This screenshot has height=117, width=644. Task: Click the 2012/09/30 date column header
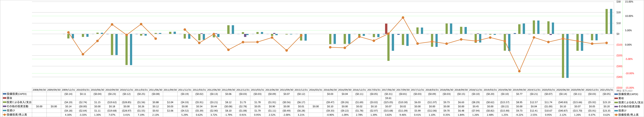pos(228,90)
